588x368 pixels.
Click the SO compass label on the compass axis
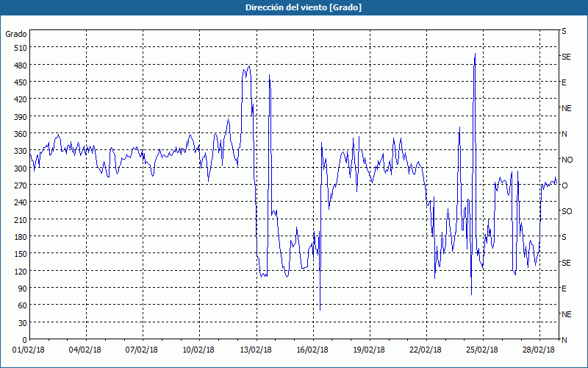point(567,211)
